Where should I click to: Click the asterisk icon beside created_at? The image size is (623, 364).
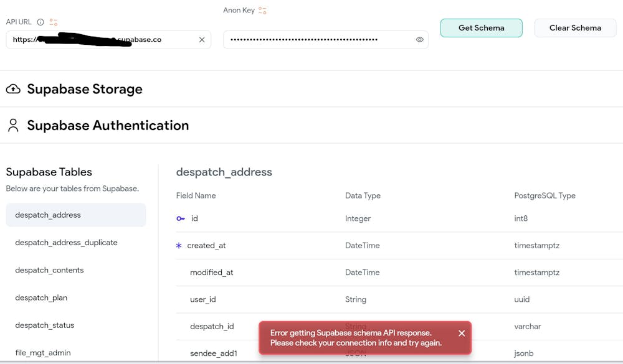179,246
